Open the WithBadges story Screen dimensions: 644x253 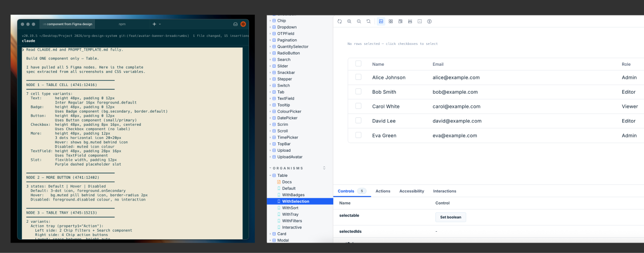293,195
